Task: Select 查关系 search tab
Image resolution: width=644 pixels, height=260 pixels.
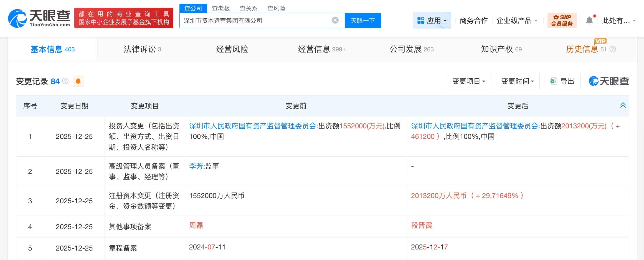Action: click(x=249, y=9)
